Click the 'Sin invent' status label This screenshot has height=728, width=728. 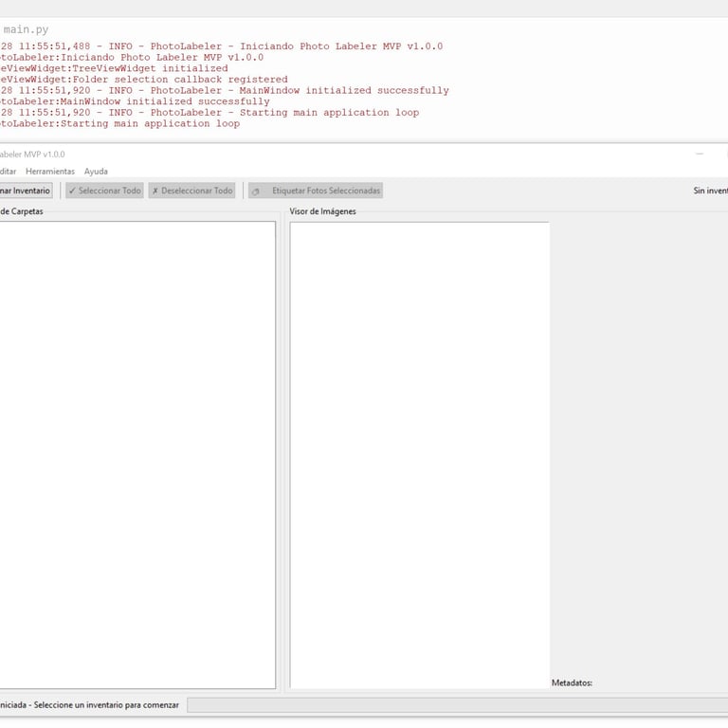click(x=710, y=191)
